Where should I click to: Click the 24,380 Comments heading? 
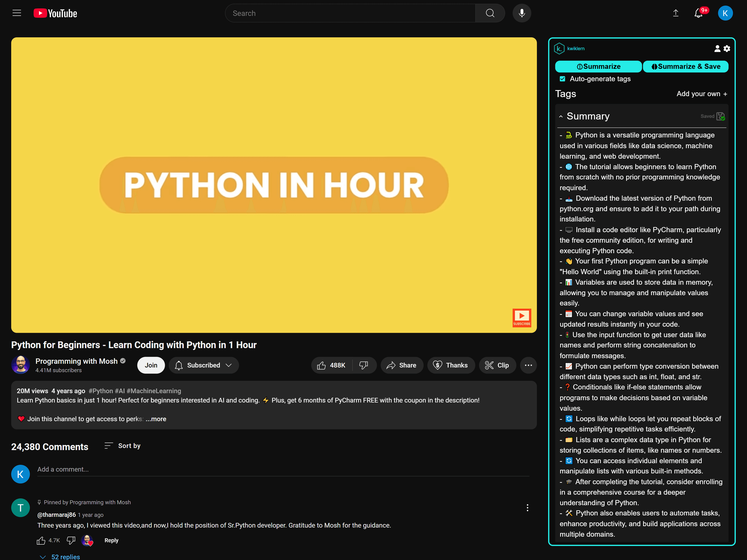tap(50, 447)
